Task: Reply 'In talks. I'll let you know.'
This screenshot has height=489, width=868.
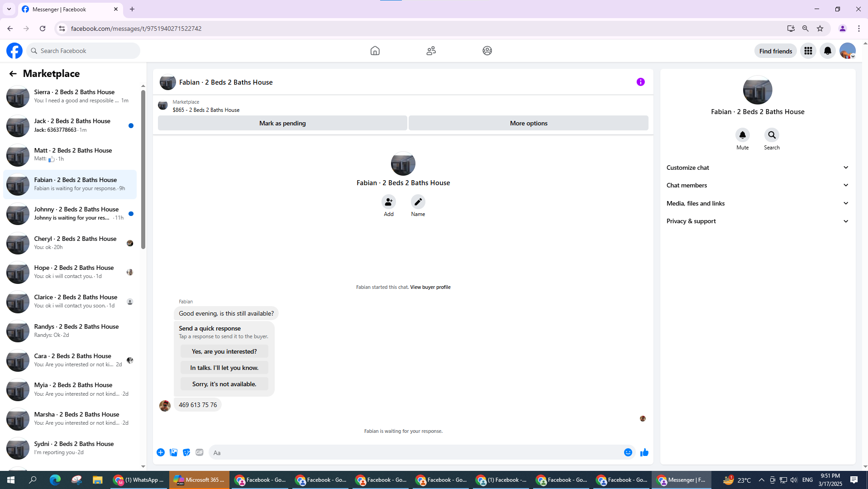Action: pyautogui.click(x=224, y=368)
